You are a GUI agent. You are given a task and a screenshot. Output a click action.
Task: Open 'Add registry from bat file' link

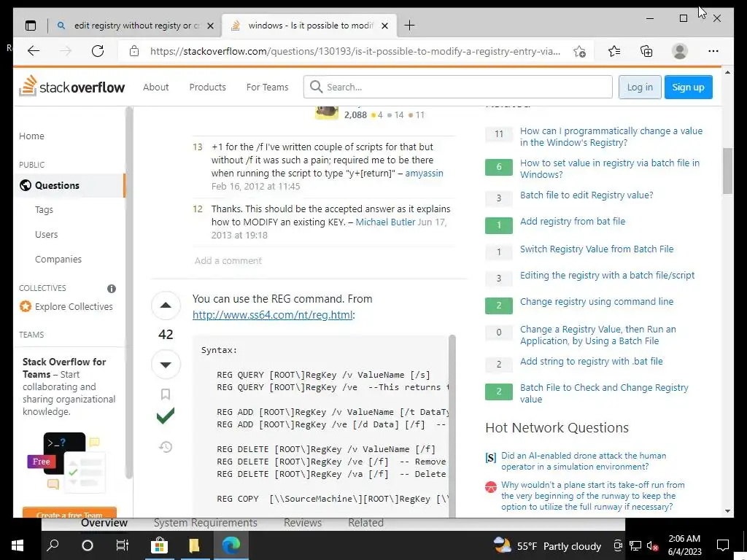tap(573, 222)
